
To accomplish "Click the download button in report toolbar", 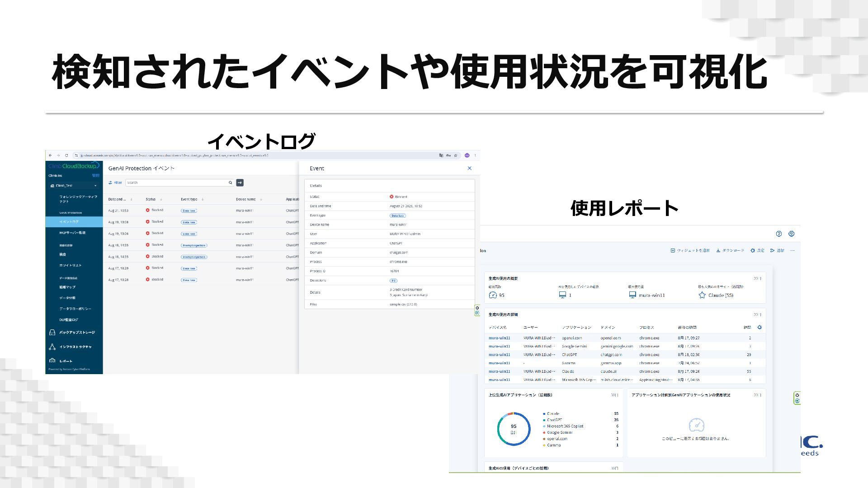I will (x=730, y=250).
